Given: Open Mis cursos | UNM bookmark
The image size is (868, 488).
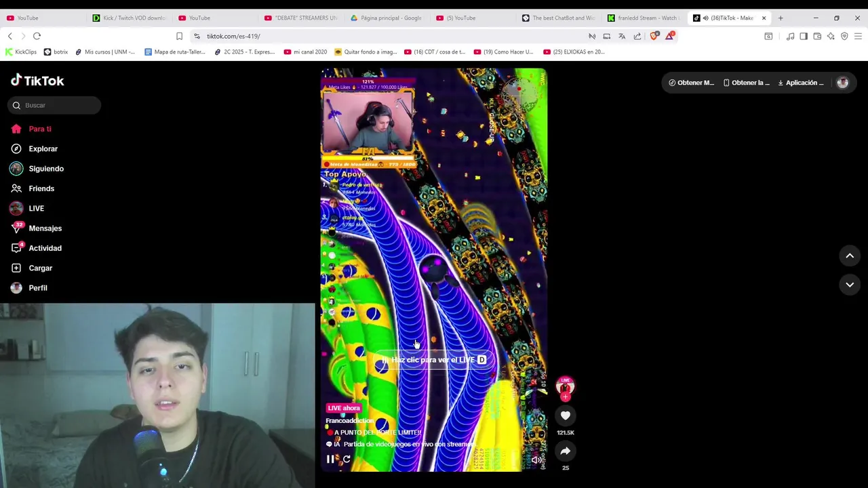Looking at the screenshot, I should pyautogui.click(x=105, y=52).
